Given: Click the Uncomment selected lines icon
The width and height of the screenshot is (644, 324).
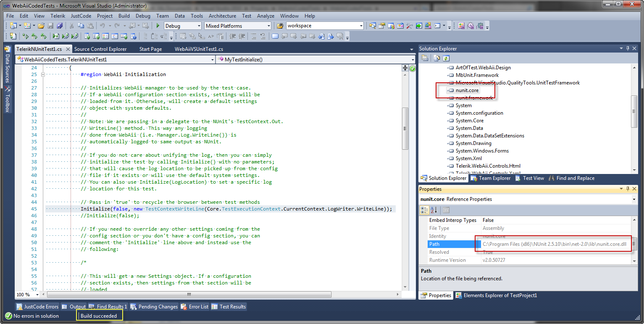Looking at the screenshot, I should coord(263,36).
